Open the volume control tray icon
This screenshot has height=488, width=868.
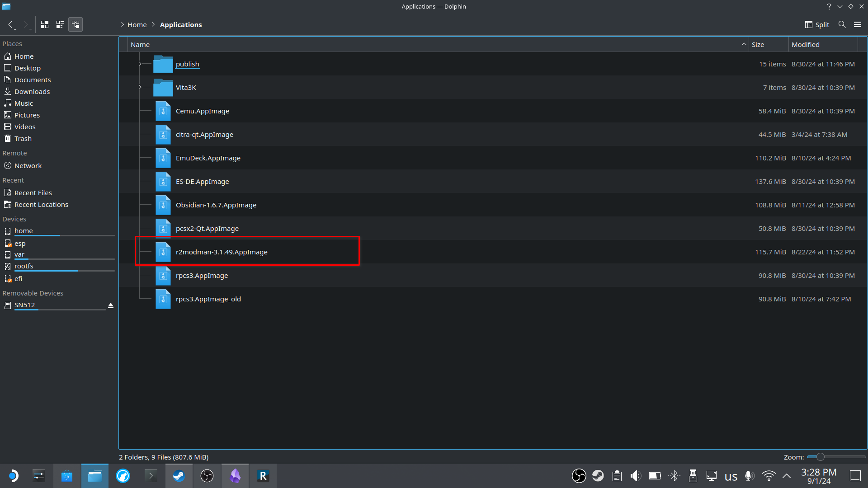636,476
